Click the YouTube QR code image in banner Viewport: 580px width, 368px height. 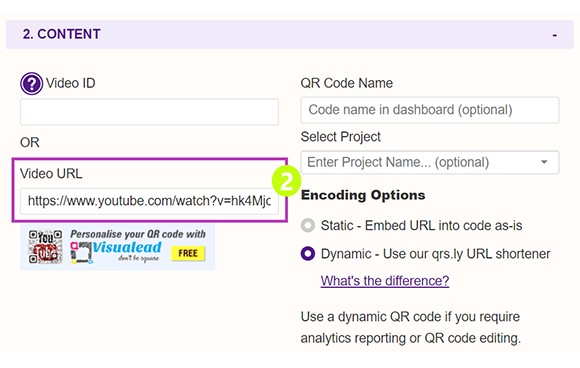click(x=45, y=247)
